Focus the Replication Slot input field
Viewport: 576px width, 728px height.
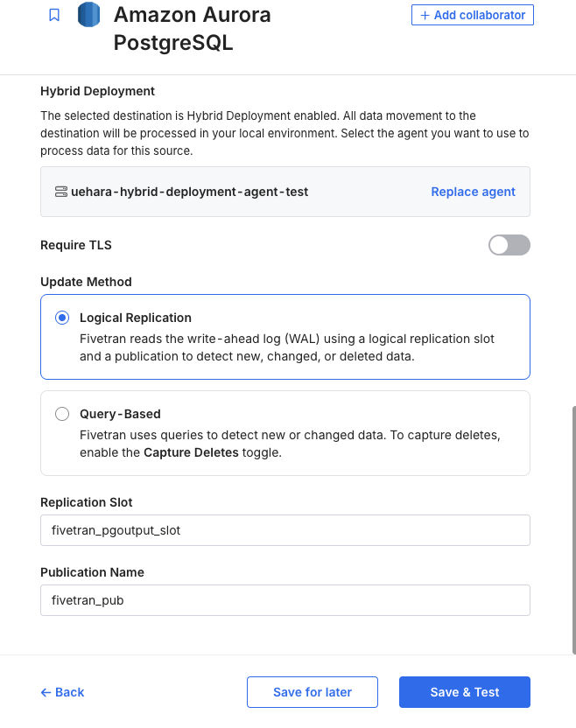pos(285,530)
